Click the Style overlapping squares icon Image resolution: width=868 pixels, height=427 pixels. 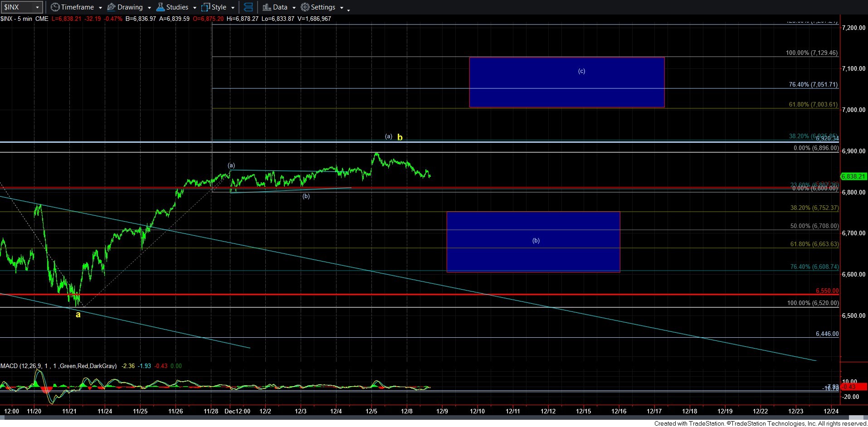[205, 7]
